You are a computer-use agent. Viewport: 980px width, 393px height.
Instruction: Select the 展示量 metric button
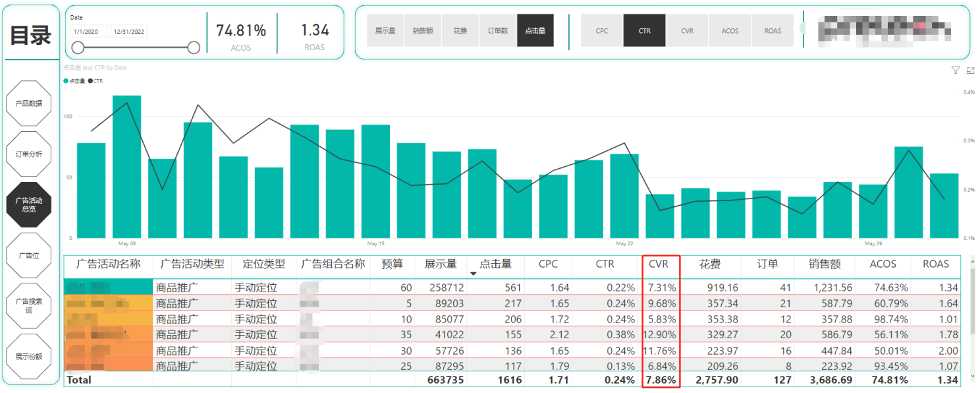point(385,30)
